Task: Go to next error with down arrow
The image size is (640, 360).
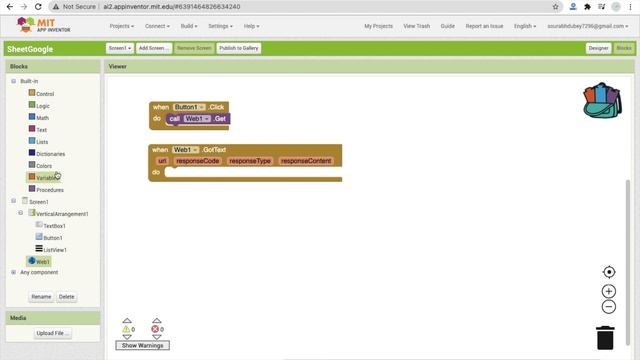Action: pos(157,337)
